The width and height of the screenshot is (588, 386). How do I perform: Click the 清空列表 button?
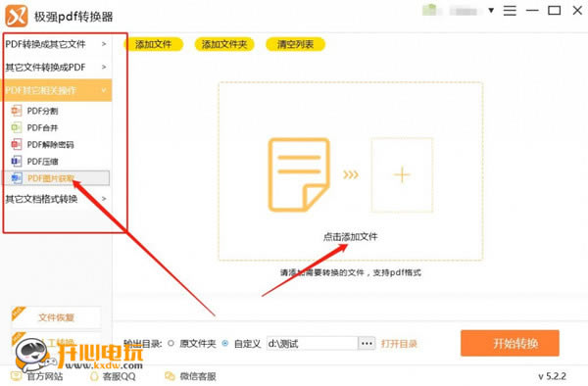(x=295, y=44)
